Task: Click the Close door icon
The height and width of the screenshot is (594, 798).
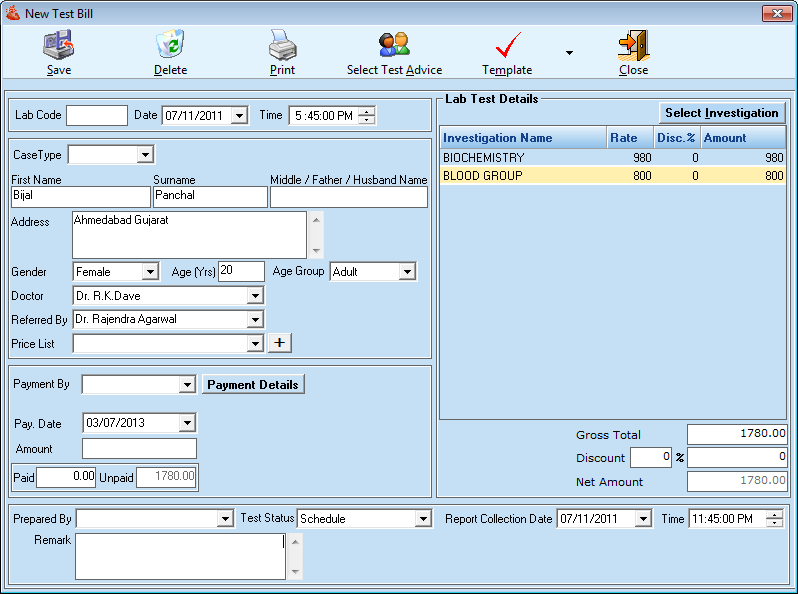Action: click(633, 45)
